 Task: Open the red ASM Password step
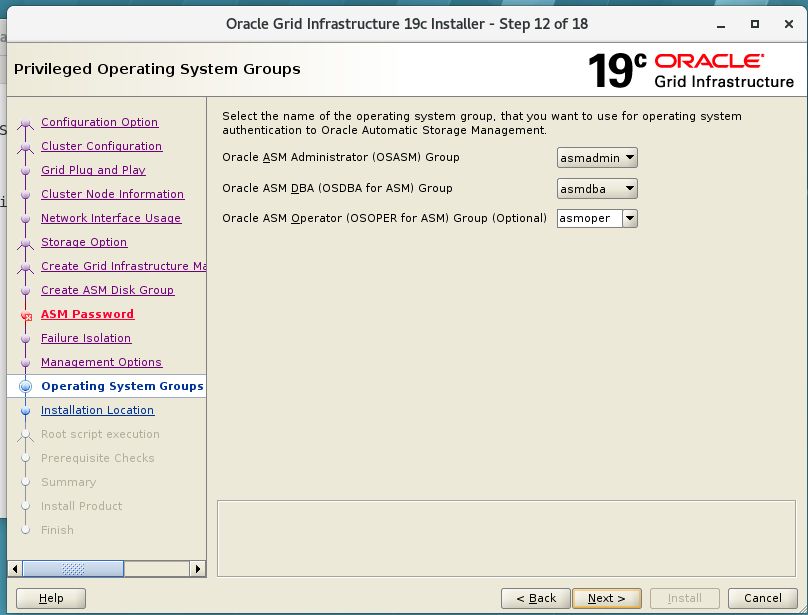[x=88, y=314]
